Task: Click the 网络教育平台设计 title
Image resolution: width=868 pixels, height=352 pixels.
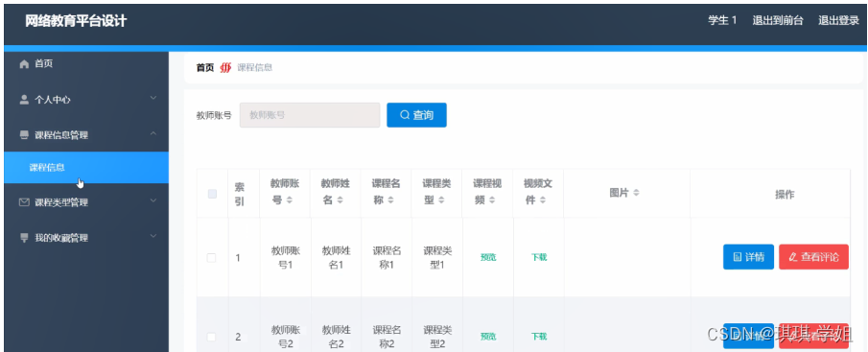Action: pyautogui.click(x=76, y=22)
